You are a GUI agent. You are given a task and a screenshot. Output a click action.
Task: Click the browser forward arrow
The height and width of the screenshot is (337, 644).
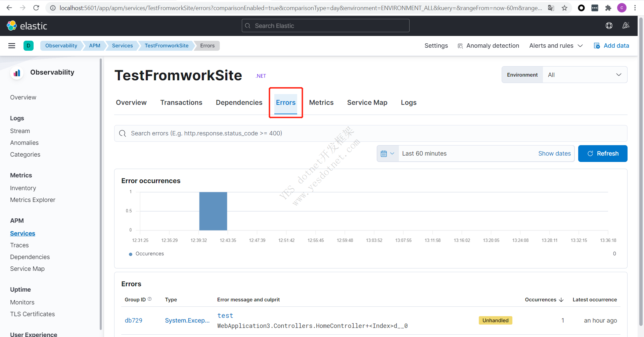pos(22,8)
